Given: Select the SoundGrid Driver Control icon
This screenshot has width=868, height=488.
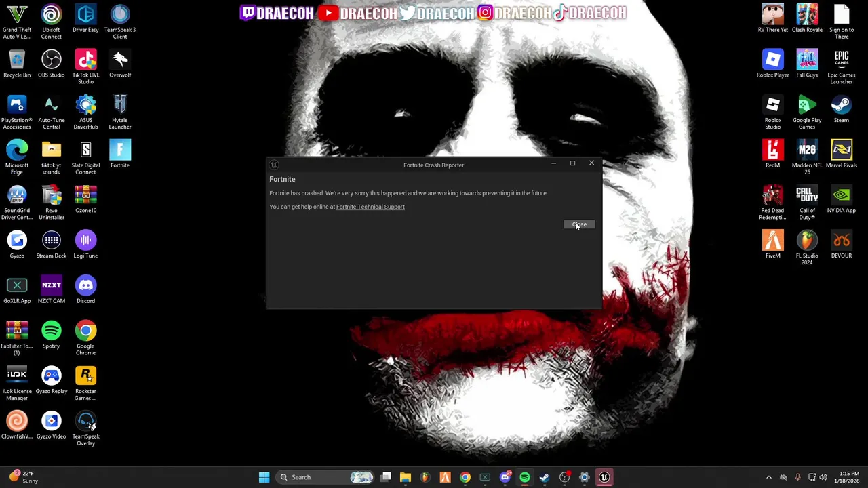Looking at the screenshot, I should point(17,203).
